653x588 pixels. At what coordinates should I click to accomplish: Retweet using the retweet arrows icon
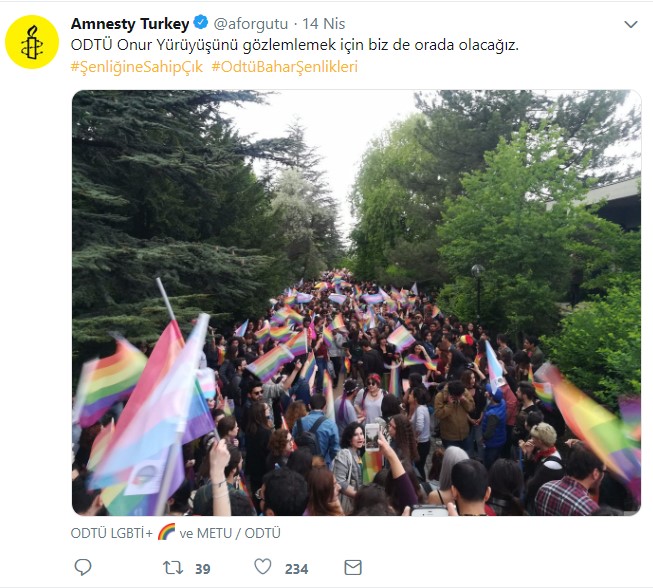click(x=173, y=567)
